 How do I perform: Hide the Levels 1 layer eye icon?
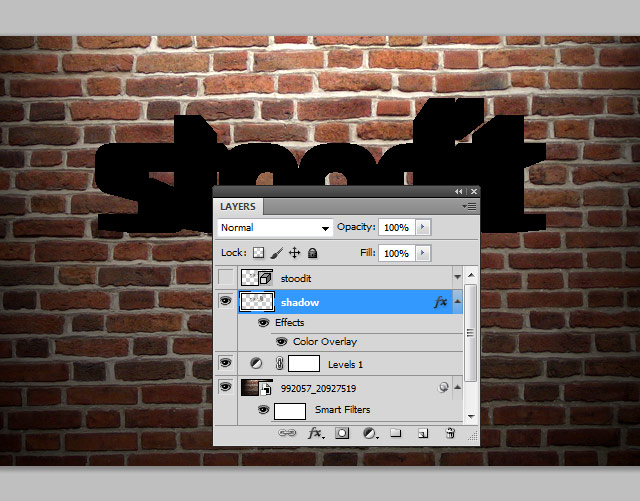click(226, 363)
